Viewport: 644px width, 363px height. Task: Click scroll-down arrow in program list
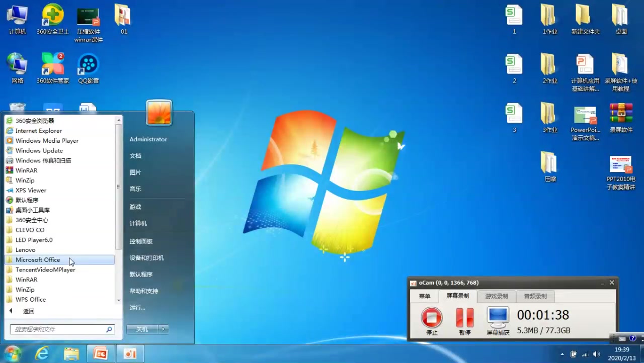[119, 301]
